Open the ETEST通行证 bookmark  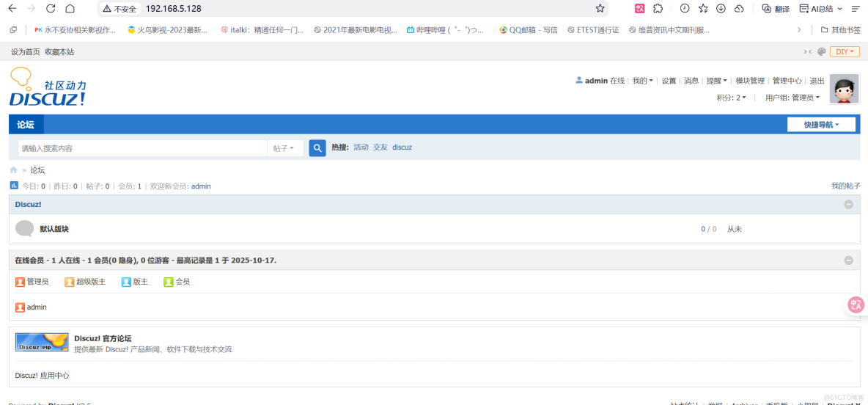[593, 30]
